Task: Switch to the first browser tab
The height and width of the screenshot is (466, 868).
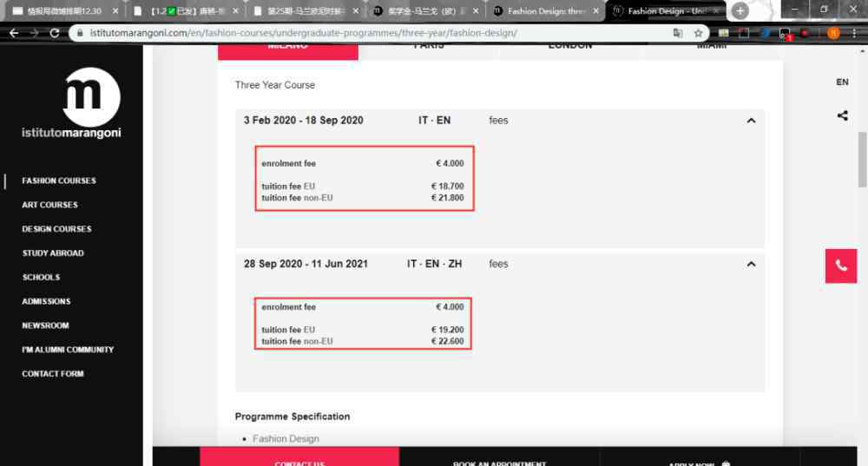Action: (64, 11)
